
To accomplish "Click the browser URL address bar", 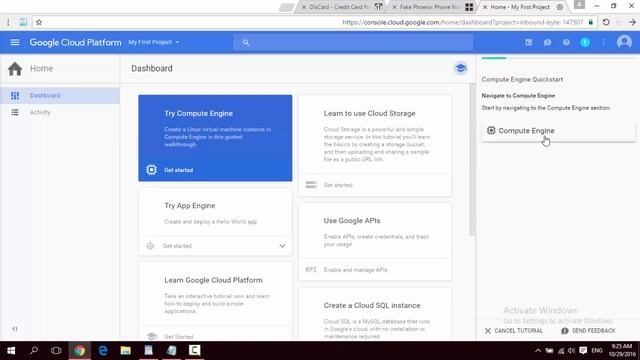I will (314, 22).
